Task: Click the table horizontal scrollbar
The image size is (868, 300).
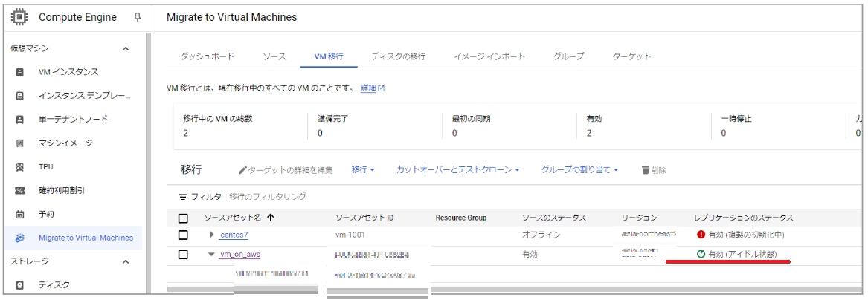Action: pyautogui.click(x=515, y=289)
